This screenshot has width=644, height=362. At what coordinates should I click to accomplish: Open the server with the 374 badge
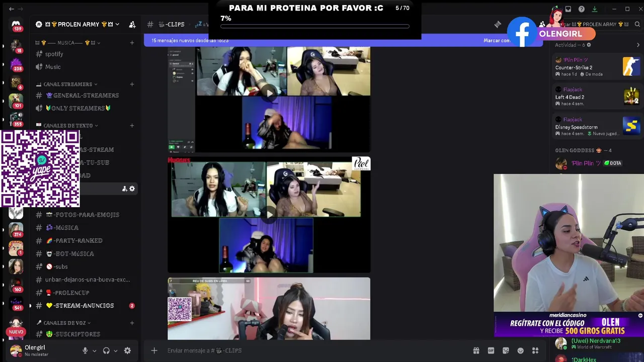pyautogui.click(x=16, y=230)
